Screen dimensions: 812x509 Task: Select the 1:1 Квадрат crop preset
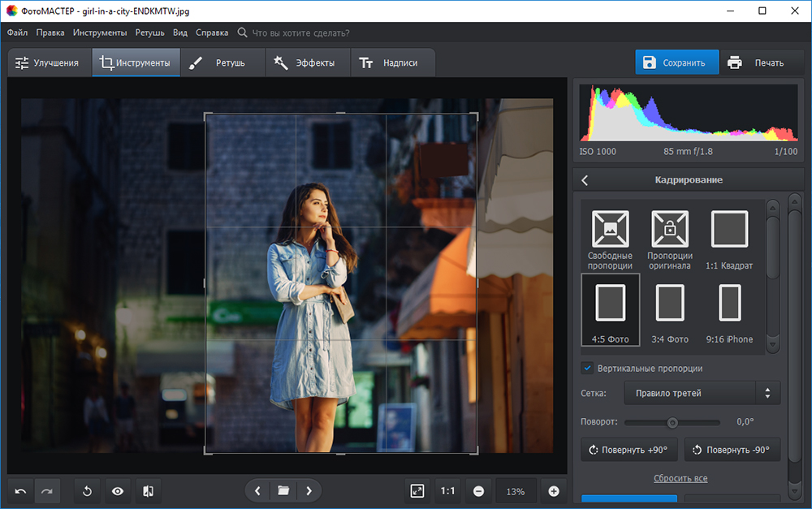click(729, 240)
